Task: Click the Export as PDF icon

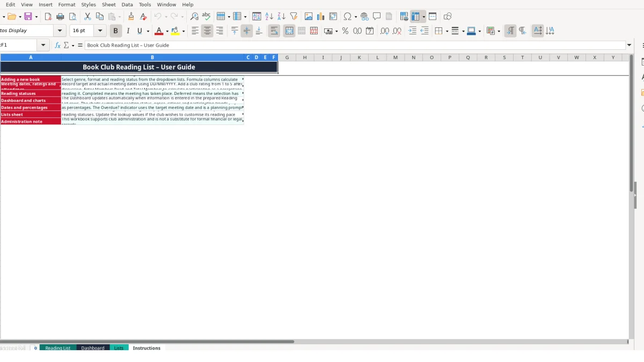Action: (x=48, y=17)
